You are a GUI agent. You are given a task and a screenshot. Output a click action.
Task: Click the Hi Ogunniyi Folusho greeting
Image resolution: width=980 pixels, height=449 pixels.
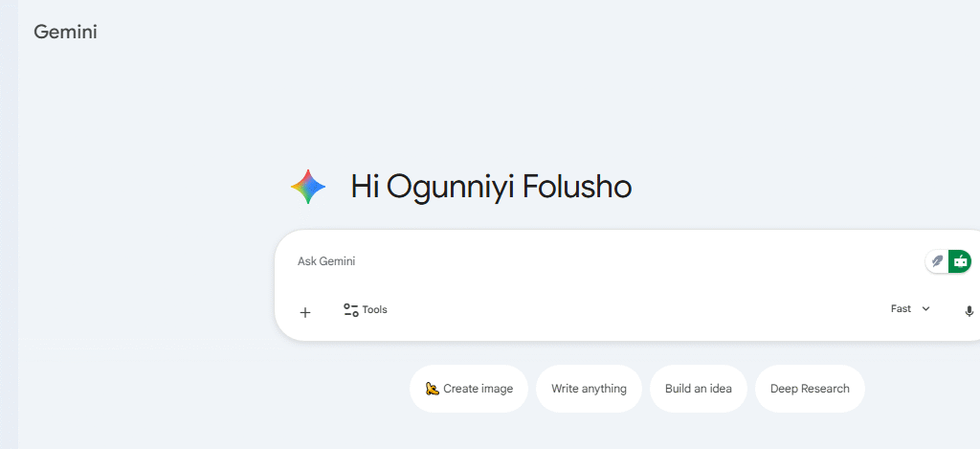(491, 187)
